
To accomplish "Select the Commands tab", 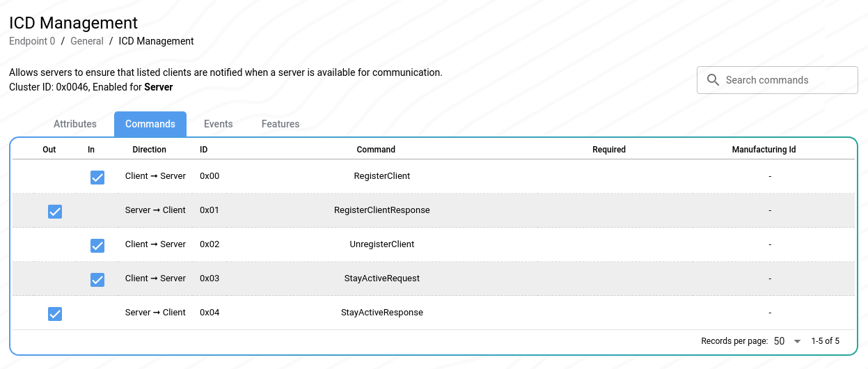I will (x=150, y=124).
